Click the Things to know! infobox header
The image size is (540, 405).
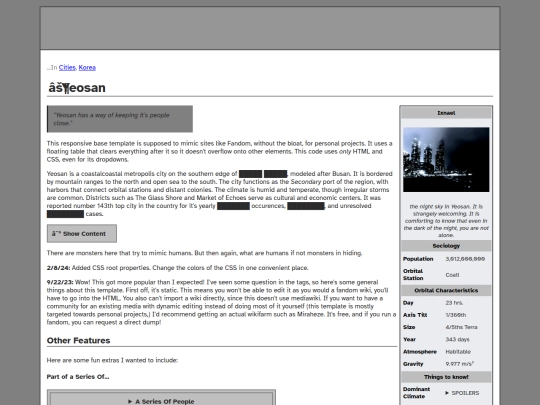[446, 377]
